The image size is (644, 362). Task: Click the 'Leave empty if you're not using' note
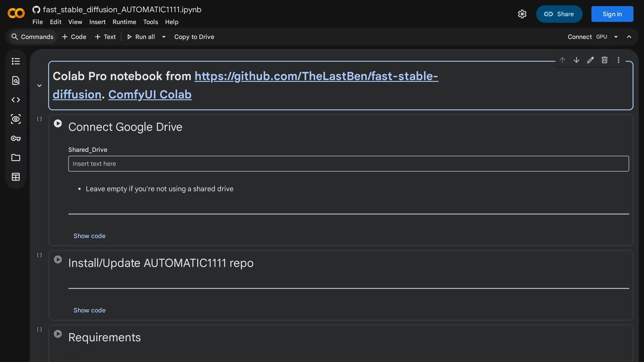(160, 189)
